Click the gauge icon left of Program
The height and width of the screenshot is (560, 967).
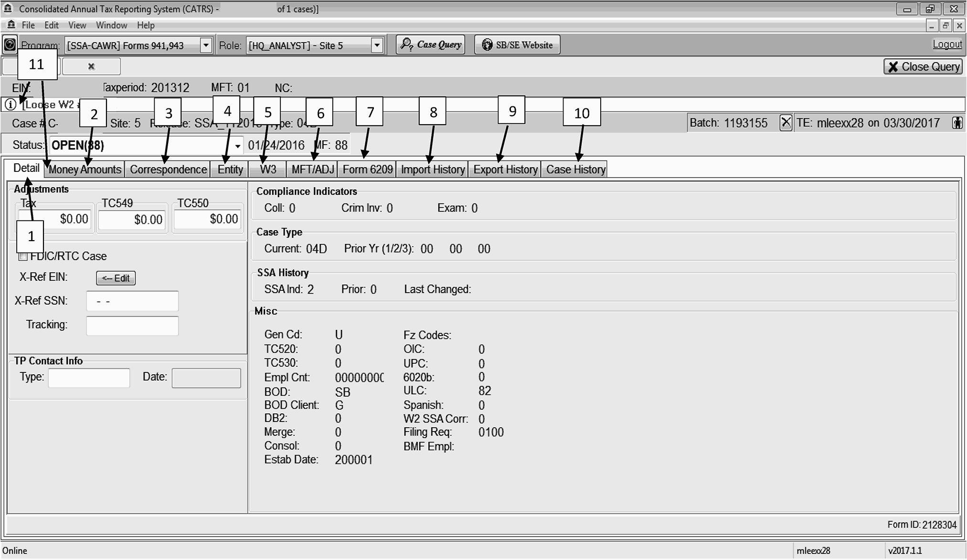[x=10, y=45]
